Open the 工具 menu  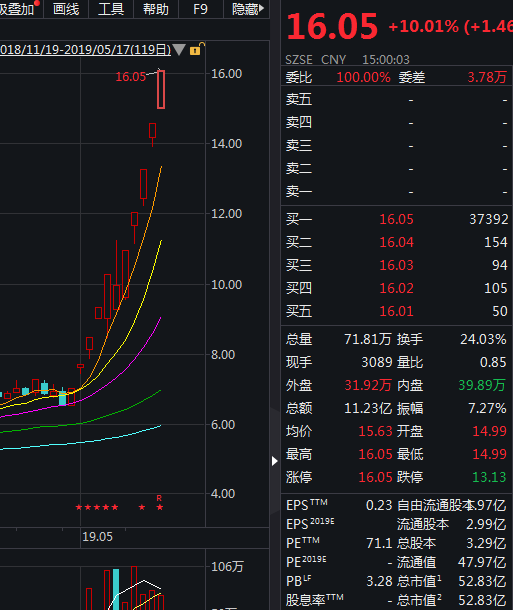click(111, 9)
